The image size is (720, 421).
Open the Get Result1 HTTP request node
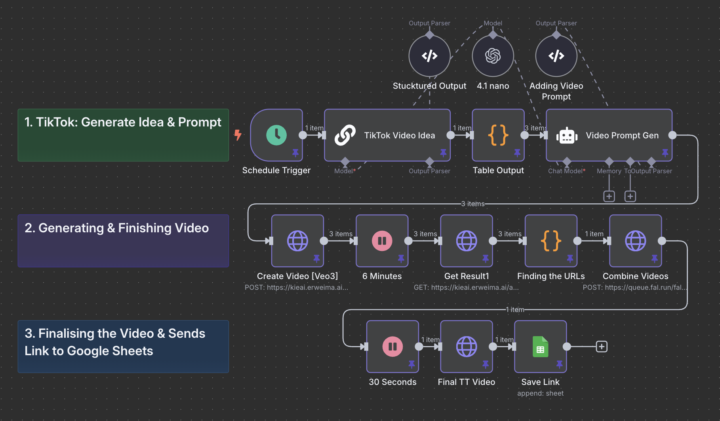click(467, 241)
